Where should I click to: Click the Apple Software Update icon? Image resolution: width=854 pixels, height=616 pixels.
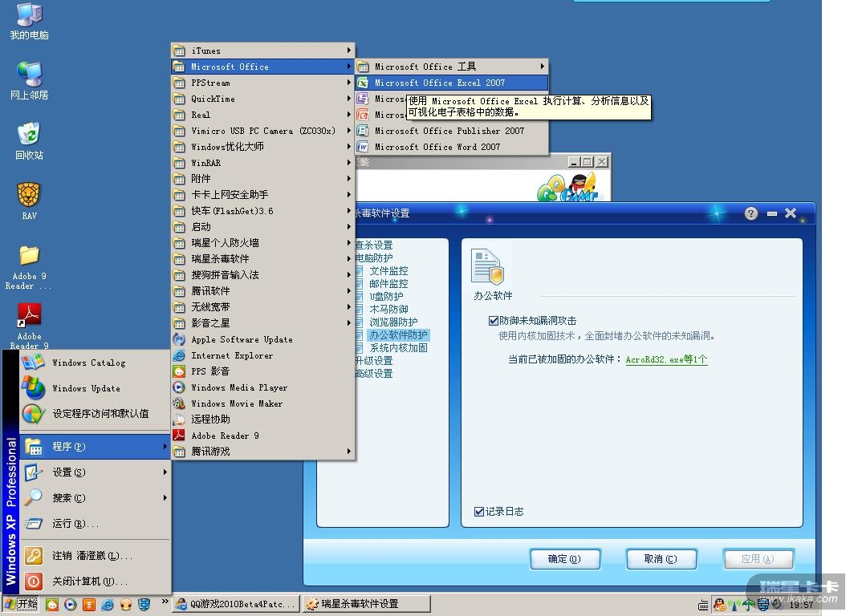click(179, 339)
